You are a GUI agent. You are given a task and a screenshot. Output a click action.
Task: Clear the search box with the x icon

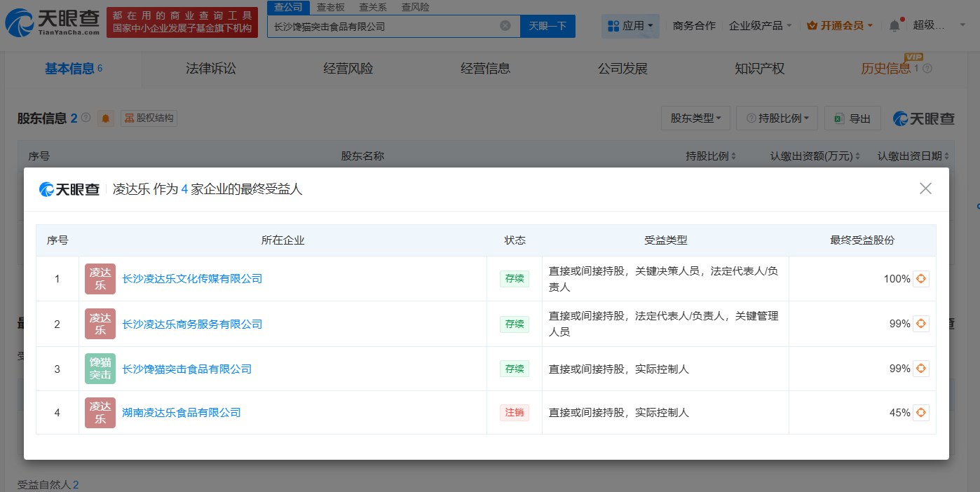pos(503,25)
